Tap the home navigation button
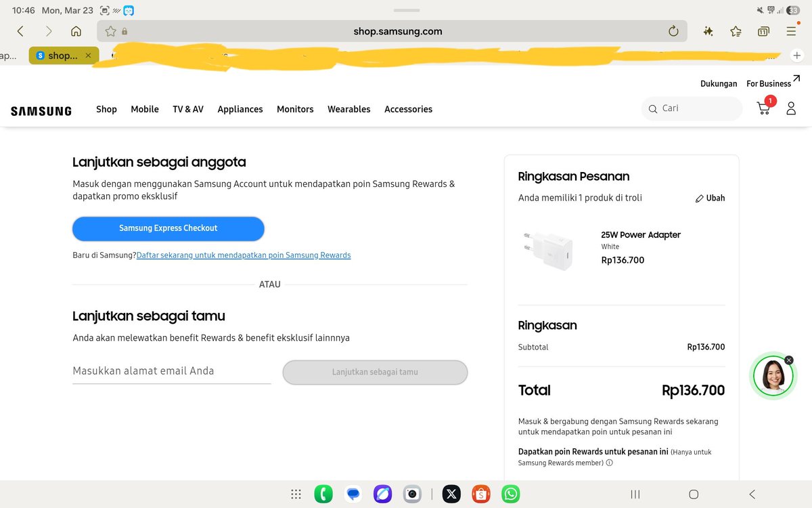 [694, 494]
